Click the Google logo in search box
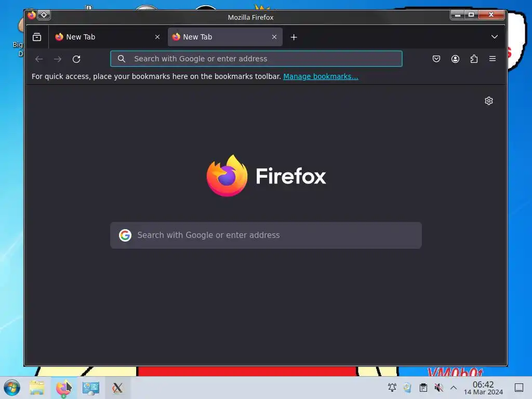Screen dimensions: 532x399 coord(125,235)
